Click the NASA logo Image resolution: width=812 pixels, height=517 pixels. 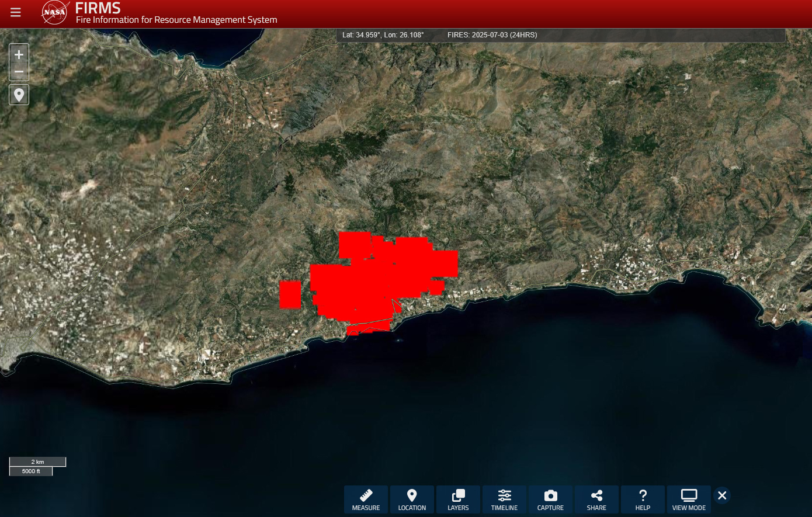pyautogui.click(x=55, y=12)
